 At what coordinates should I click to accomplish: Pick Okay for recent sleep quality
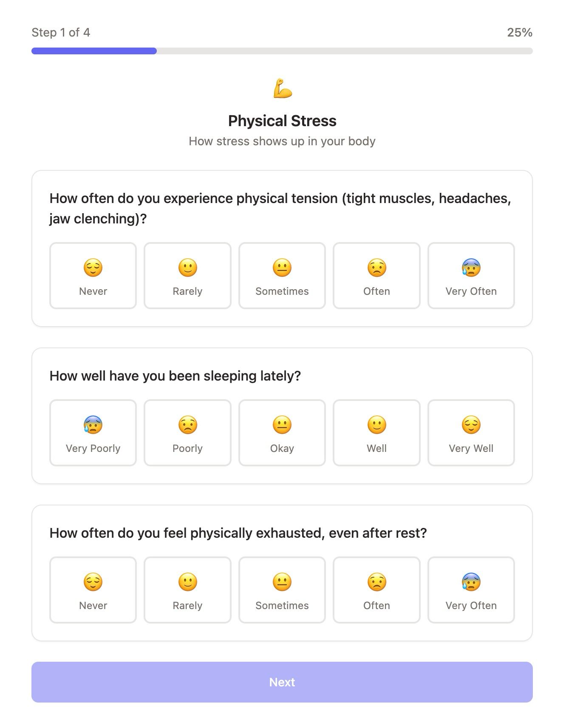click(x=282, y=433)
